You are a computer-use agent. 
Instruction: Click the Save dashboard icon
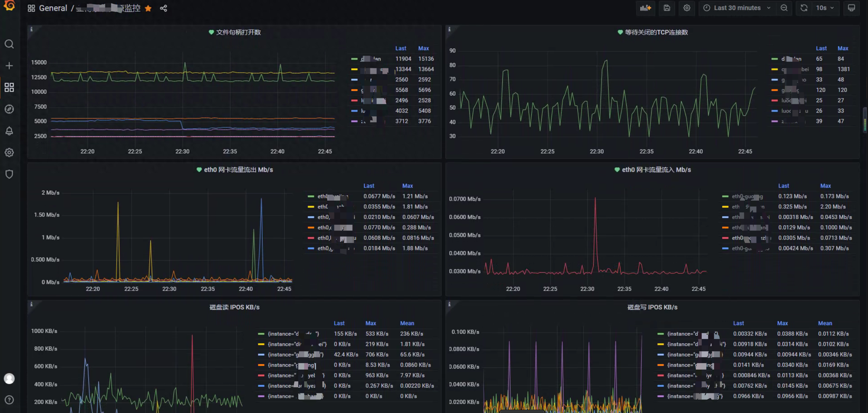click(667, 8)
